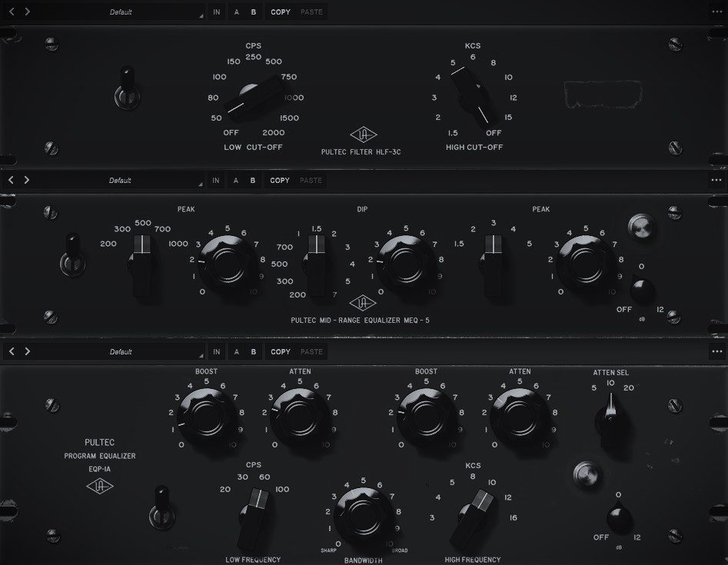Click the Dip frequency selector on MEQ-5
The width and height of the screenshot is (728, 565).
coord(317,267)
